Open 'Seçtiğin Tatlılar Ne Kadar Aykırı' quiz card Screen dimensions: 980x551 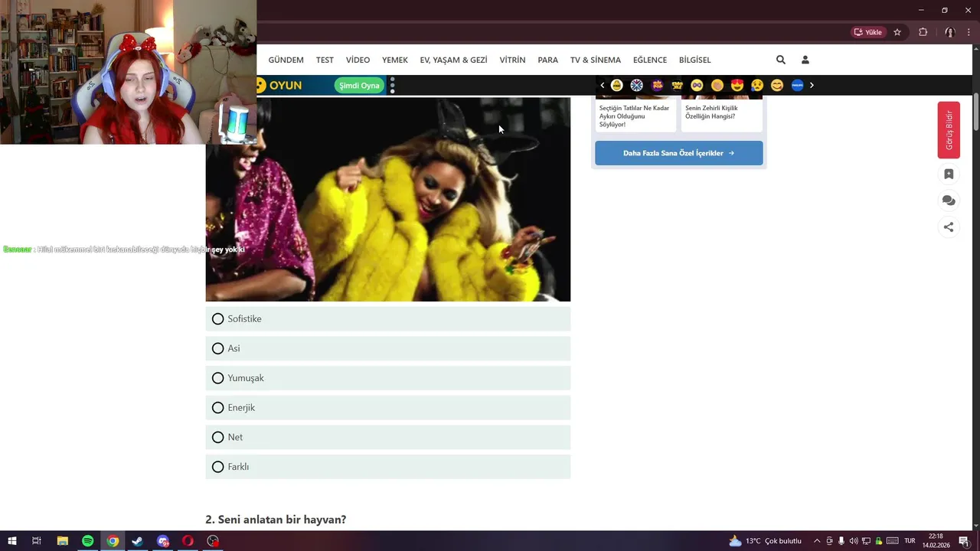635,115
